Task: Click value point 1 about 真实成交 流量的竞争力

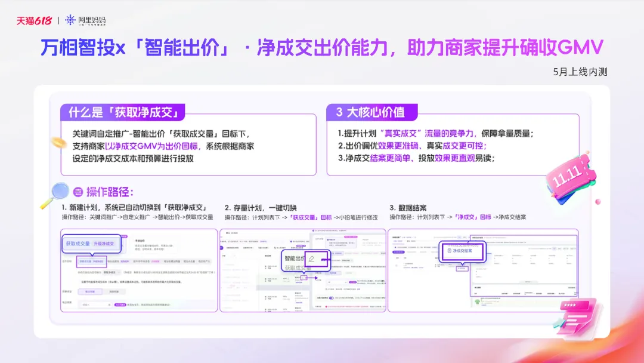Action: [436, 134]
